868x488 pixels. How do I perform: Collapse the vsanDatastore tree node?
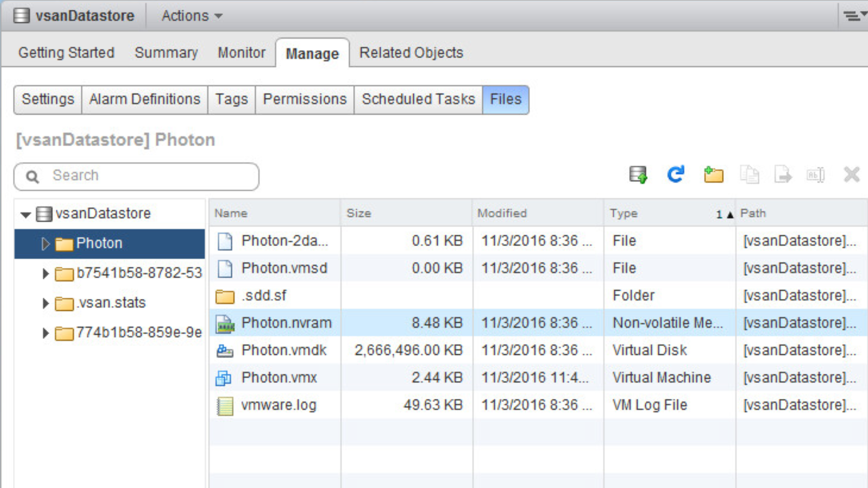25,214
